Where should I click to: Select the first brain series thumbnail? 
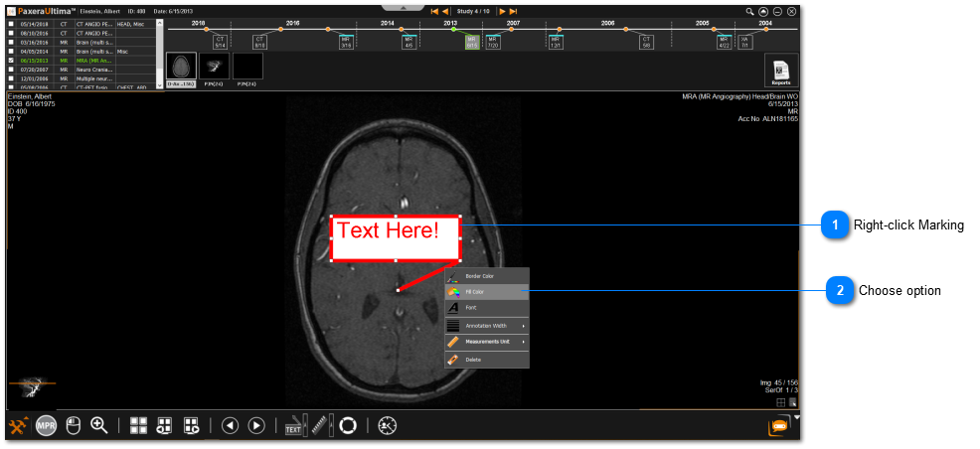(x=180, y=68)
